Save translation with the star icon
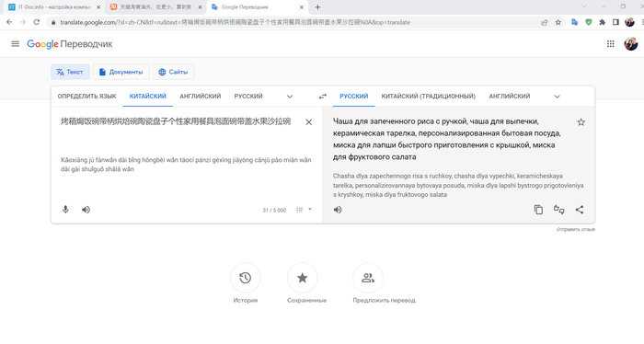The image size is (644, 344). (x=581, y=122)
